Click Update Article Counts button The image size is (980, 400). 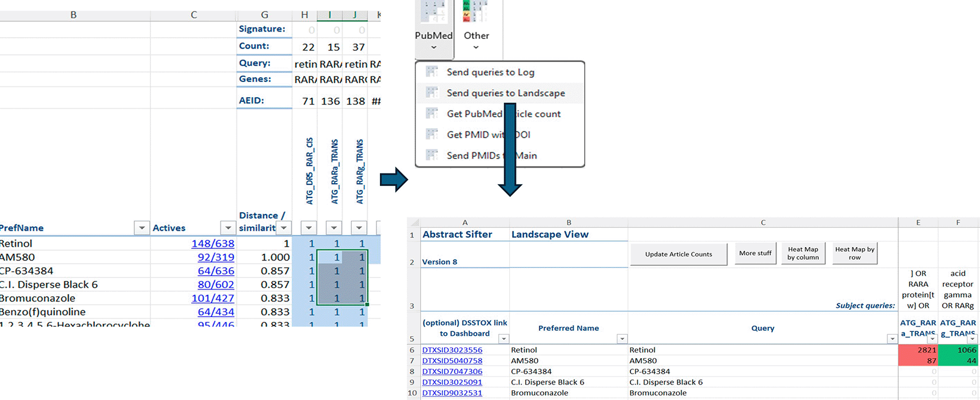(679, 254)
